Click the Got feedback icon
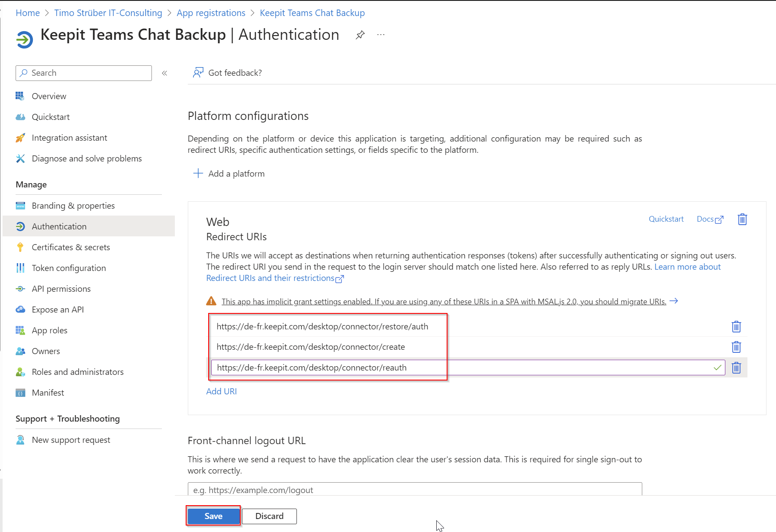This screenshot has width=776, height=532. click(198, 73)
